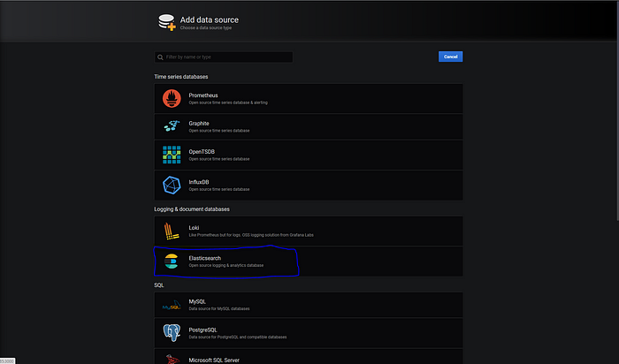Click the Time series databases heading
Image resolution: width=619 pixels, height=364 pixels.
click(x=181, y=77)
